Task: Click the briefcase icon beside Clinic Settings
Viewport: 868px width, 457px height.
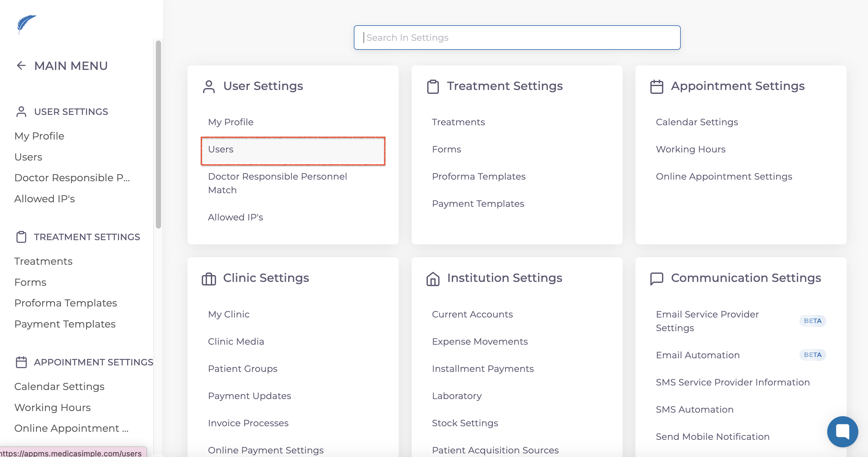Action: [x=209, y=279]
